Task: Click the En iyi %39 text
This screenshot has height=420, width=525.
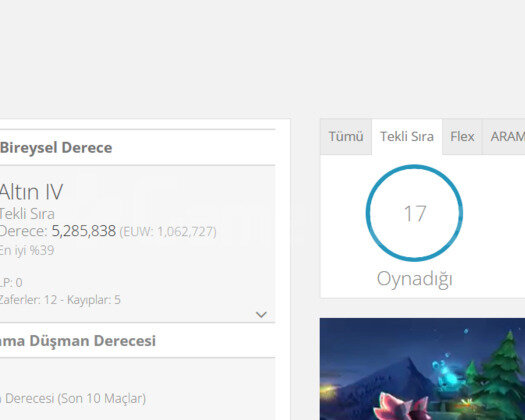Action: 27,251
